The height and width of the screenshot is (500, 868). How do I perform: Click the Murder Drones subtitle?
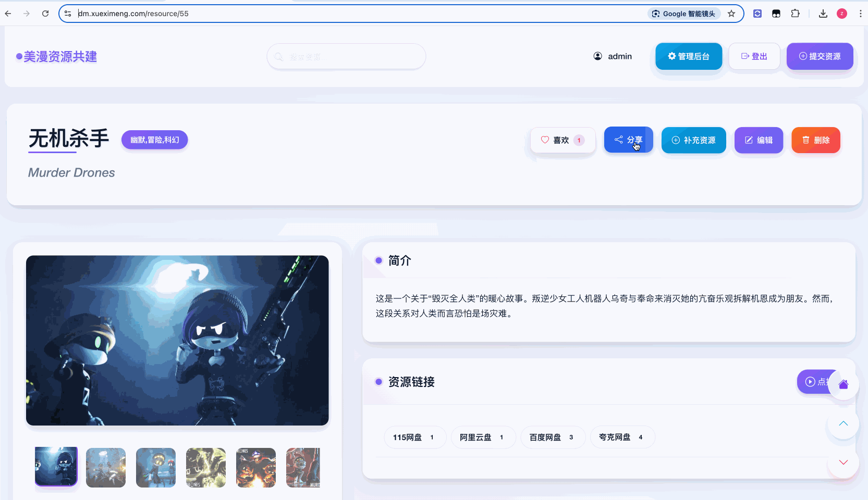tap(71, 172)
